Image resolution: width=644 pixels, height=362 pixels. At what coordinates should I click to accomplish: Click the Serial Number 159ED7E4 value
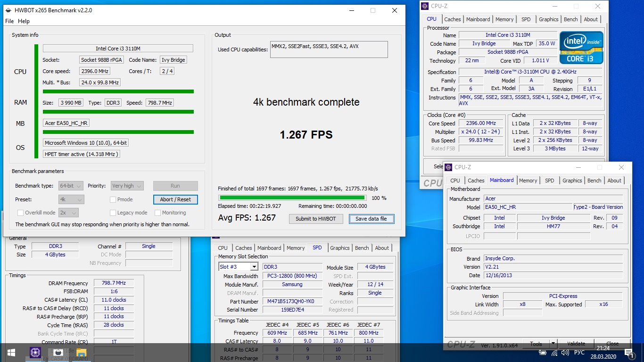coord(292,310)
